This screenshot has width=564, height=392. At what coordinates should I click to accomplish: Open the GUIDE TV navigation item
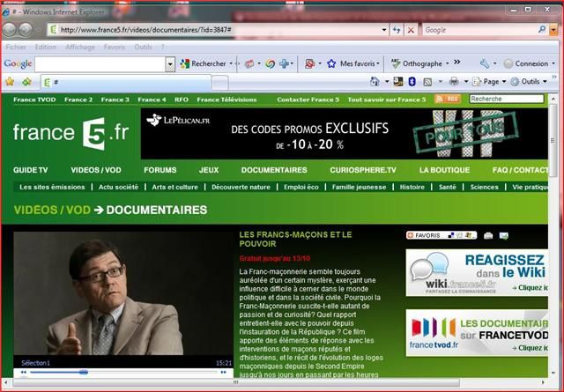coord(31,170)
